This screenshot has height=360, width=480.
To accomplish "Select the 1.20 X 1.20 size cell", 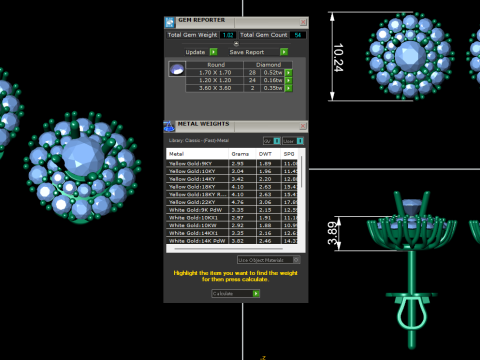I will click(215, 80).
